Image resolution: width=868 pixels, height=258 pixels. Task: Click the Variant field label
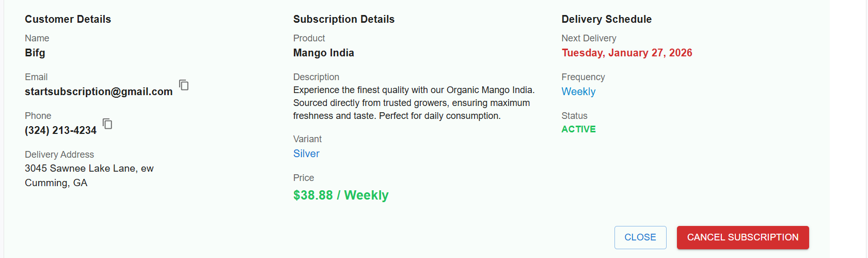[x=307, y=139]
